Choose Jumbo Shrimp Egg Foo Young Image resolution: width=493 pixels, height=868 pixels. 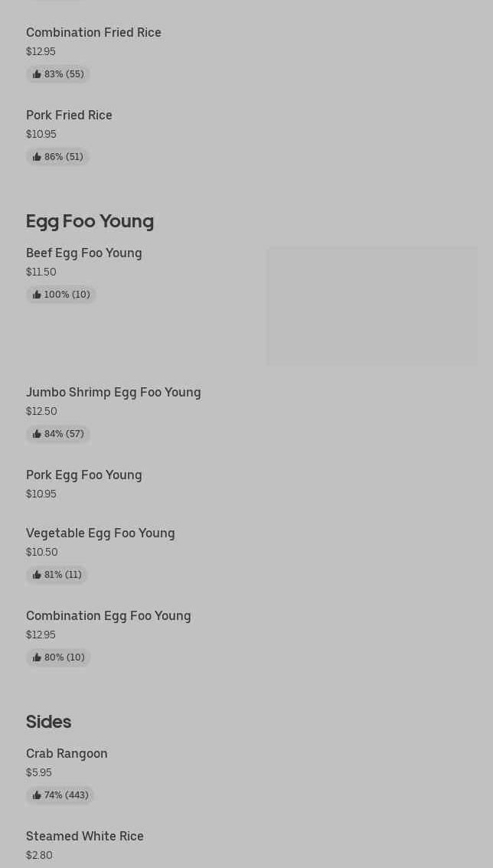coord(113,392)
